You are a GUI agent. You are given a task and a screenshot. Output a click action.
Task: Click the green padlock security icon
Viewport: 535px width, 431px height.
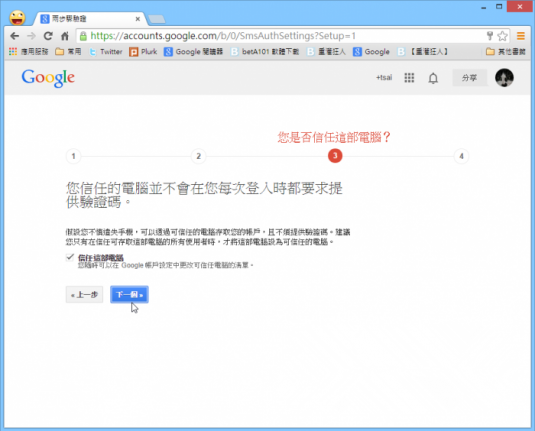[83, 36]
